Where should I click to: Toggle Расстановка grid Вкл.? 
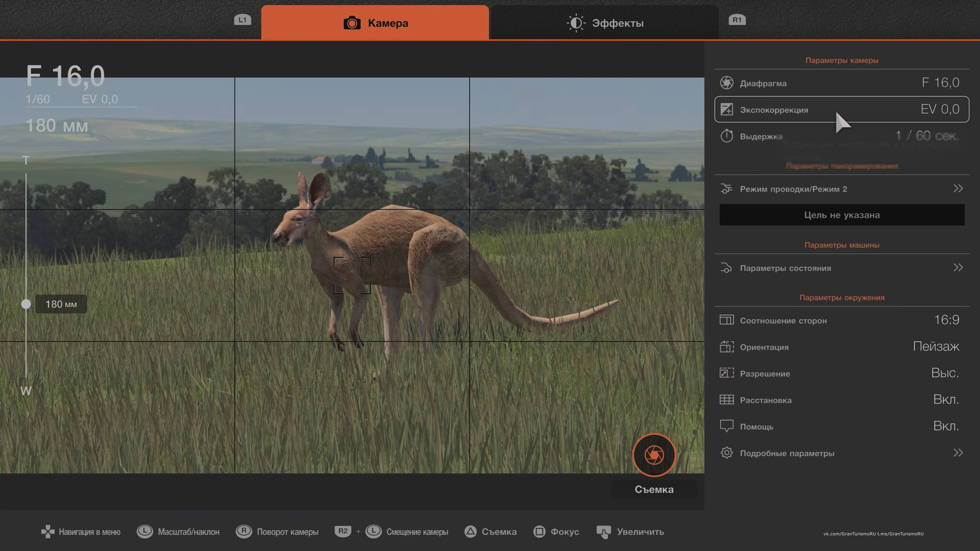[x=946, y=399]
